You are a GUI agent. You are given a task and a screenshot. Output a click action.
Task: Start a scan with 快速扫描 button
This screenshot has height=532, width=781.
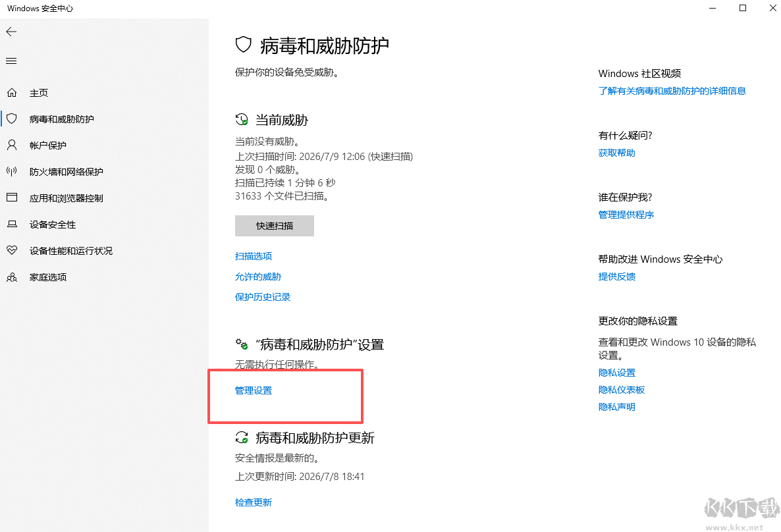pos(275,226)
